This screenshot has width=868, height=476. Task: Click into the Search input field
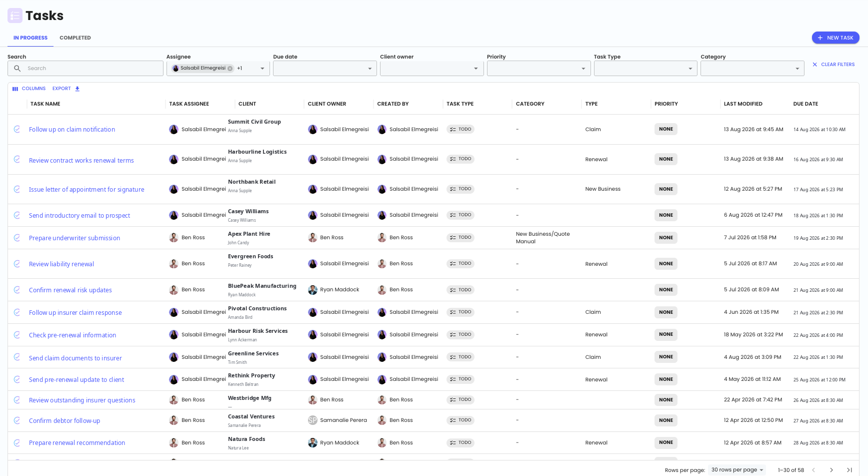[x=85, y=69]
